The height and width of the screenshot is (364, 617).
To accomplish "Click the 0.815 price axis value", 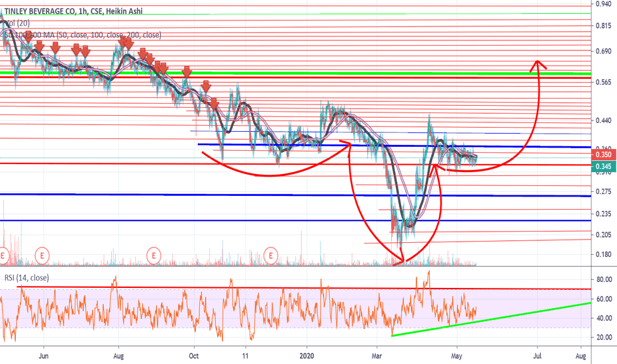I will point(604,26).
